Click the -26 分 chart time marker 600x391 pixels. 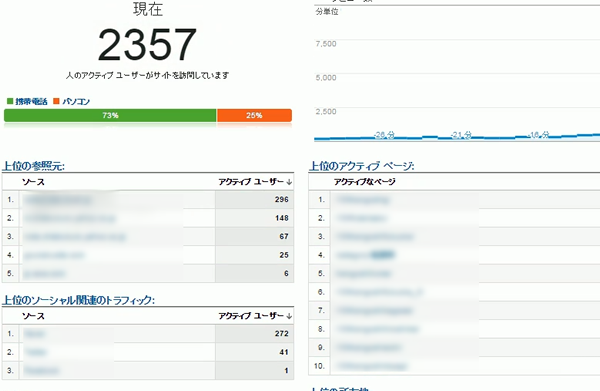tap(385, 135)
